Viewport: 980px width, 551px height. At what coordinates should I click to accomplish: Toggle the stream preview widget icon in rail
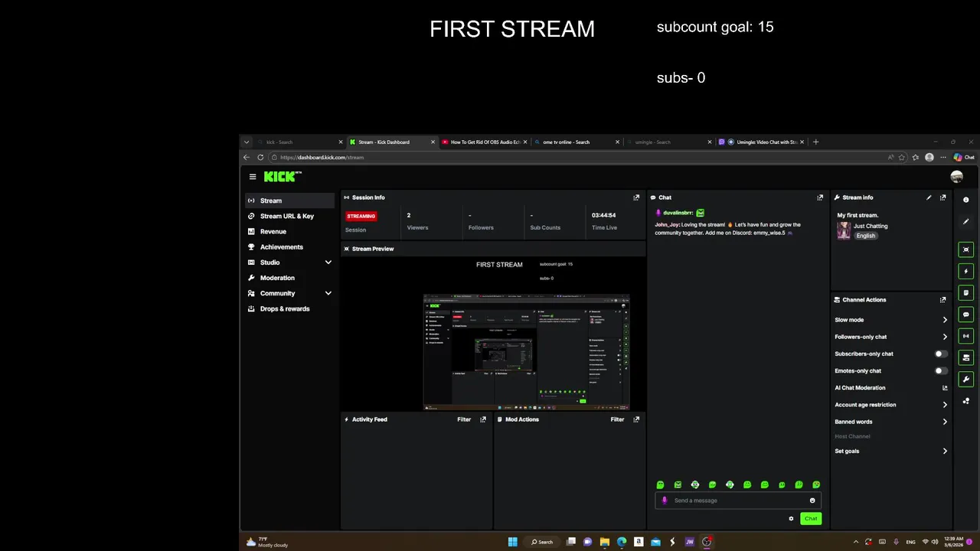click(966, 249)
